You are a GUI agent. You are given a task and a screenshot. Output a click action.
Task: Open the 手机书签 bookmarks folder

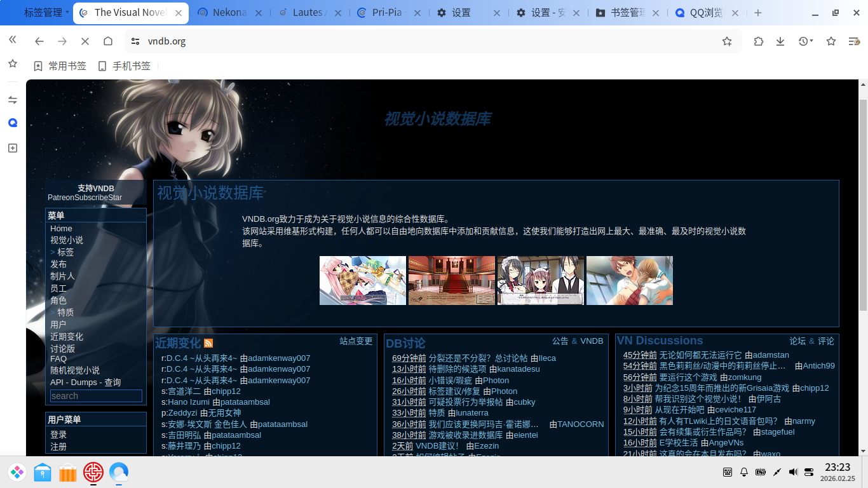point(124,66)
